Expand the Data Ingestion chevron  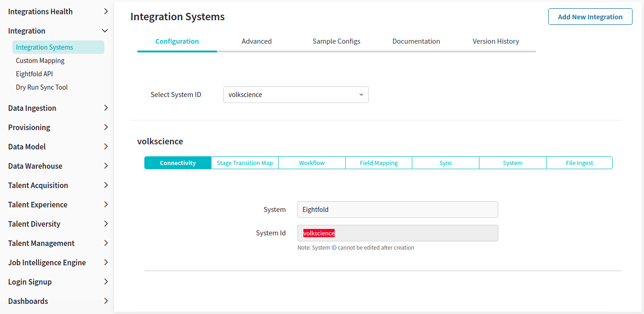106,108
